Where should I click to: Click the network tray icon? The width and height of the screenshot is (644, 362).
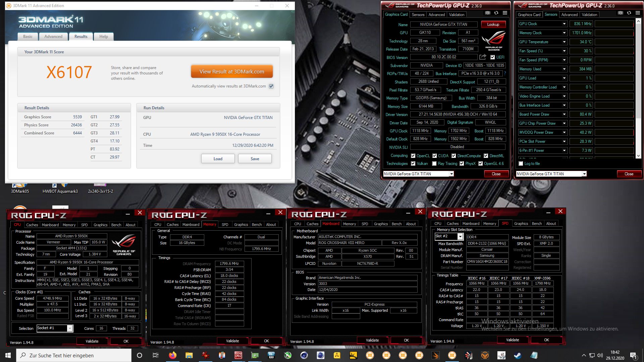click(592, 355)
